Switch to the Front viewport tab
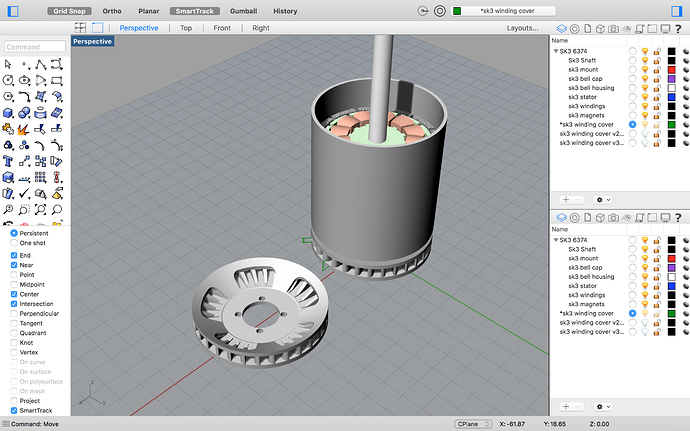 point(221,28)
